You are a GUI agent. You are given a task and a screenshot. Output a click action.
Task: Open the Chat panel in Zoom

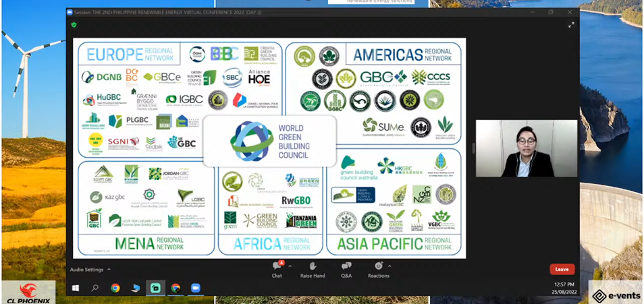pyautogui.click(x=277, y=270)
